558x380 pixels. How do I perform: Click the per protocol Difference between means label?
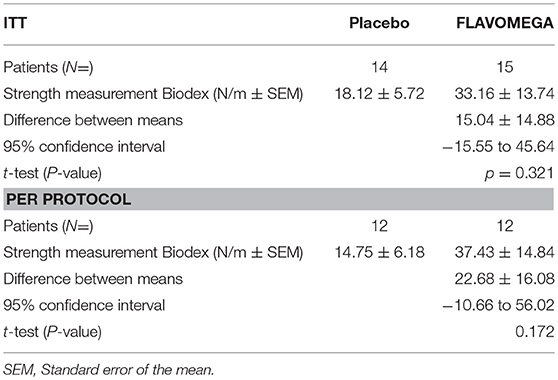point(93,279)
